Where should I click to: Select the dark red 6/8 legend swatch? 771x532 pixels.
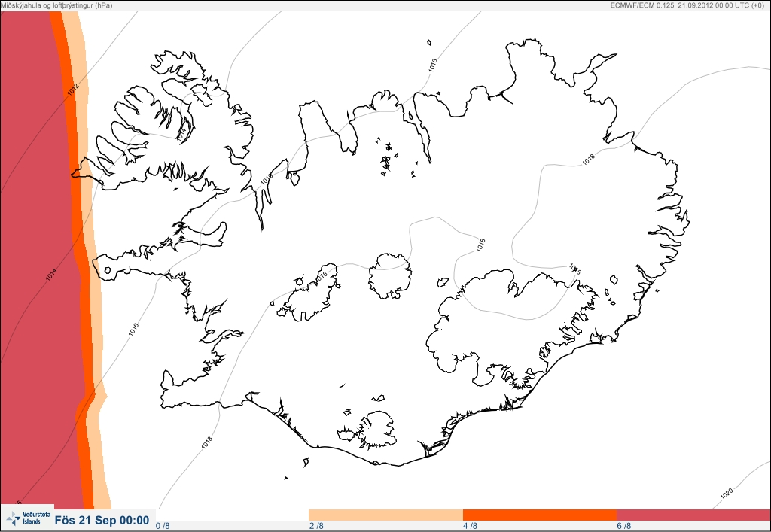pyautogui.click(x=693, y=515)
